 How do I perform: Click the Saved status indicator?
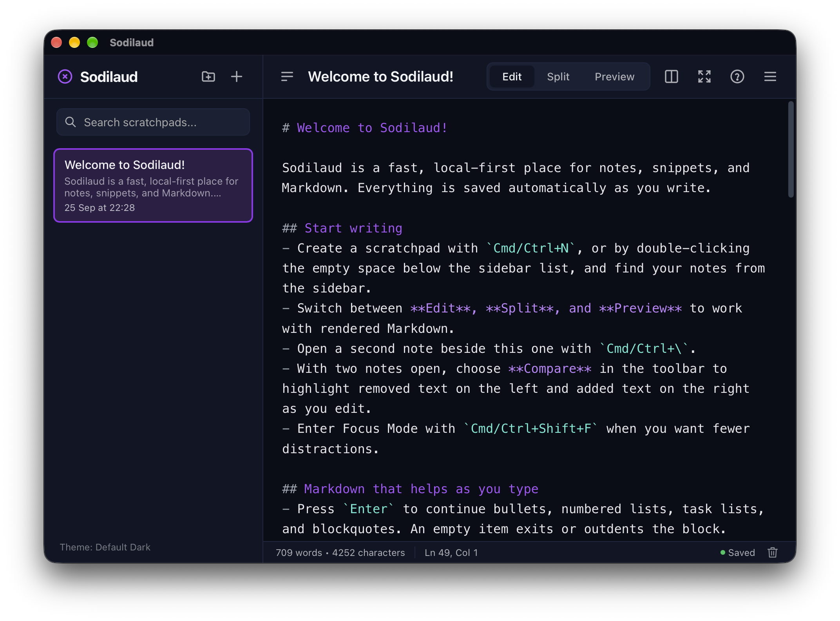[x=737, y=552]
